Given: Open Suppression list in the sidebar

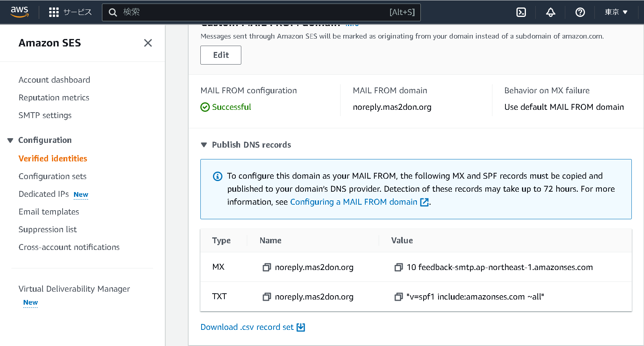Looking at the screenshot, I should (x=48, y=229).
